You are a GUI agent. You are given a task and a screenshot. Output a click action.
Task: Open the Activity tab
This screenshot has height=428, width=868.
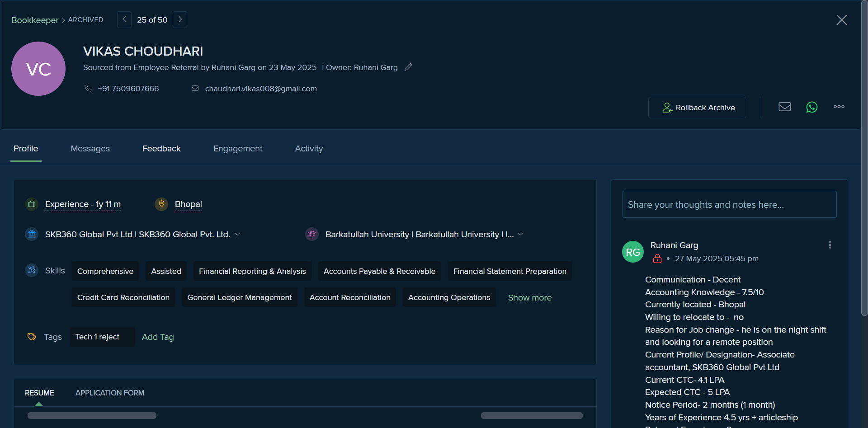click(309, 149)
